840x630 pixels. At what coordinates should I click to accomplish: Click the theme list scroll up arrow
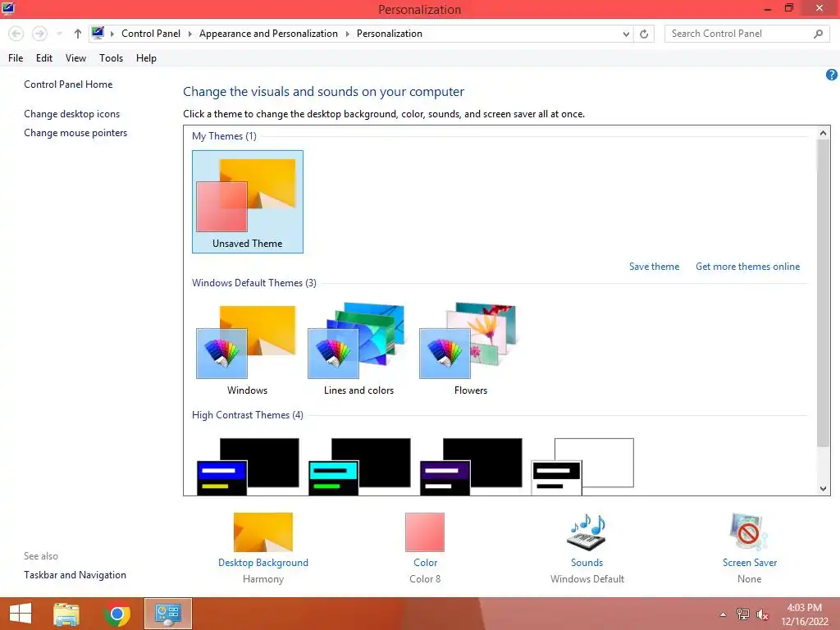click(x=824, y=132)
